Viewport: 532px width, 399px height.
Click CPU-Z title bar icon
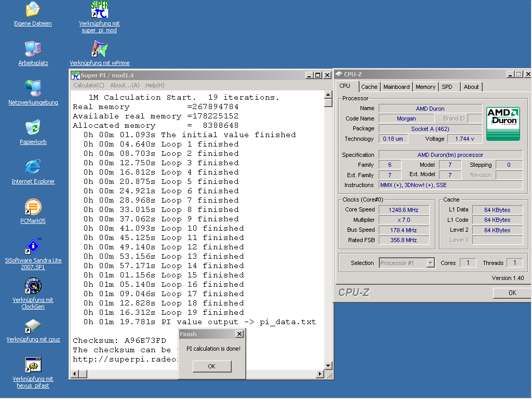(339, 74)
